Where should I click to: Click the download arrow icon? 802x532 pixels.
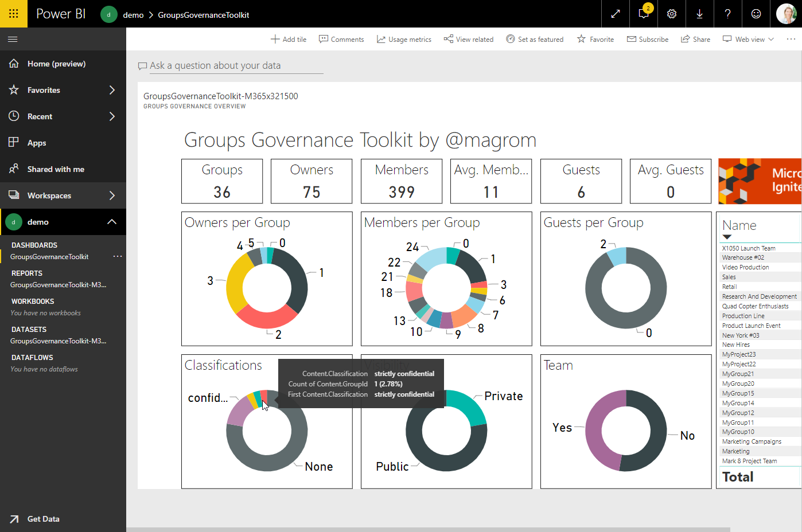pyautogui.click(x=699, y=14)
